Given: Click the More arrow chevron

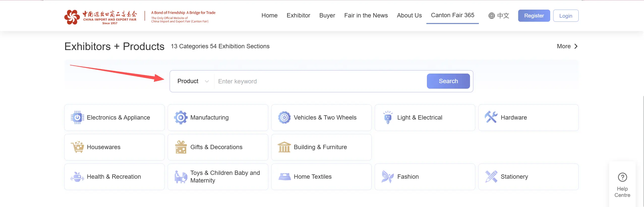Looking at the screenshot, I should 576,46.
